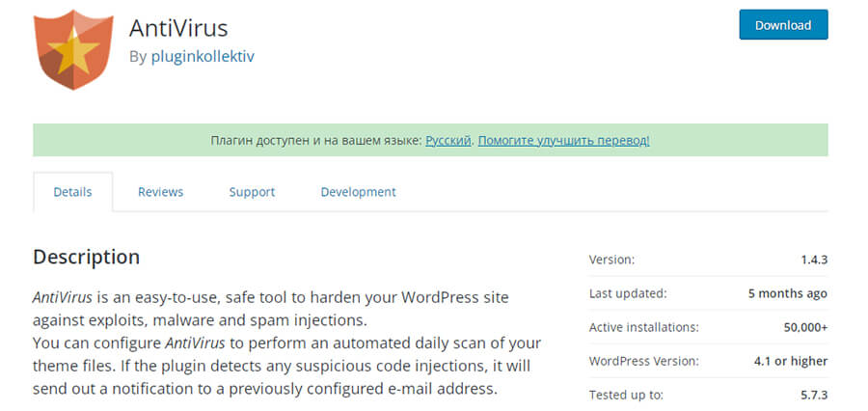This screenshot has height=411, width=868.
Task: Go to the Support tab
Action: [x=252, y=192]
